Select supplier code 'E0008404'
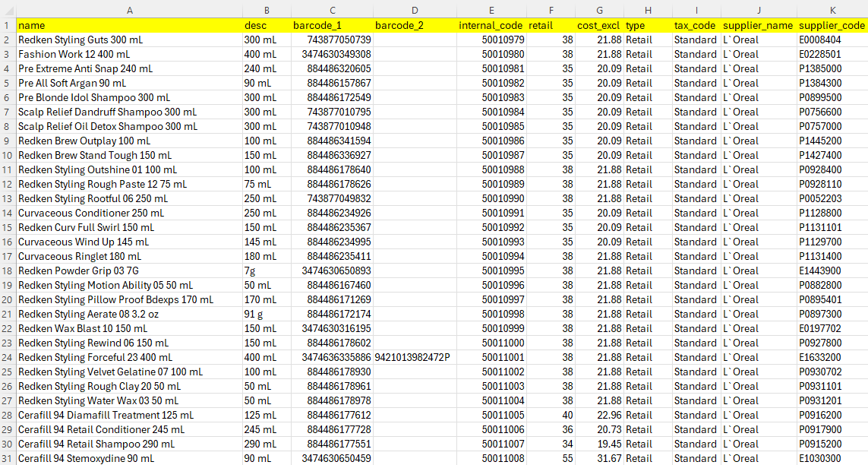Screen dimensions: 868x465 (832, 40)
